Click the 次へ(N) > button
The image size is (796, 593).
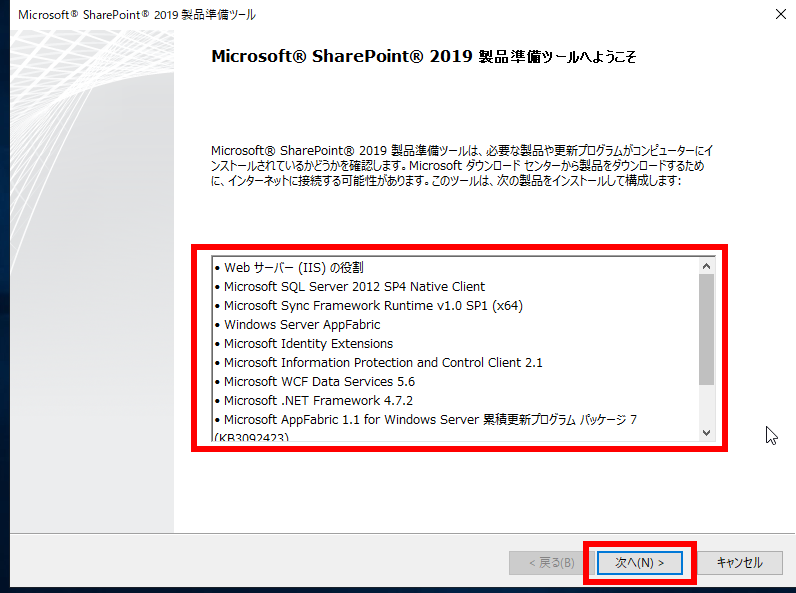(x=639, y=563)
